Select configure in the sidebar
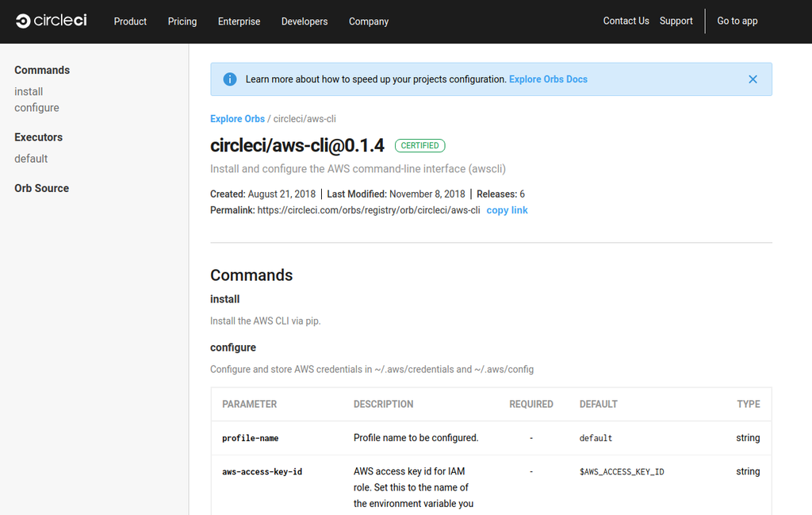The height and width of the screenshot is (515, 812). point(36,108)
